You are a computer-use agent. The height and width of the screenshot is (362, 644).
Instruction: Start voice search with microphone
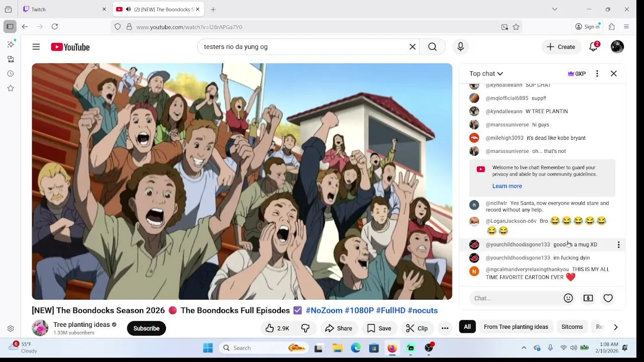[460, 47]
